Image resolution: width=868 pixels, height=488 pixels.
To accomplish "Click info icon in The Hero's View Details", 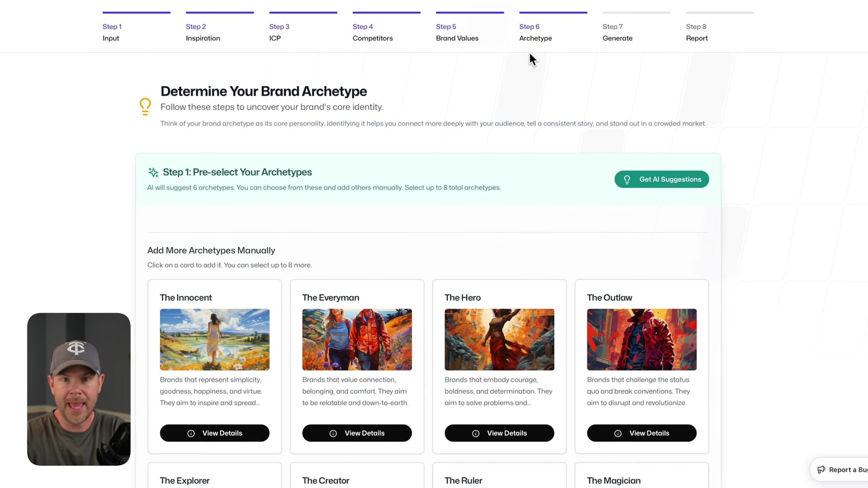I will pos(476,433).
